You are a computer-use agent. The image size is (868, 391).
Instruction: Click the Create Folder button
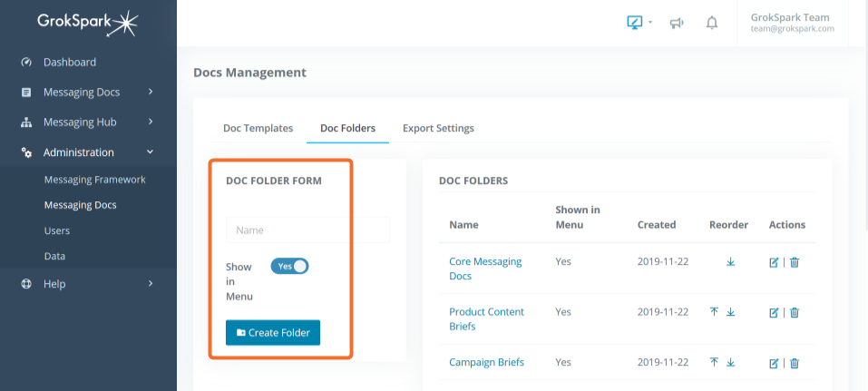pyautogui.click(x=273, y=333)
